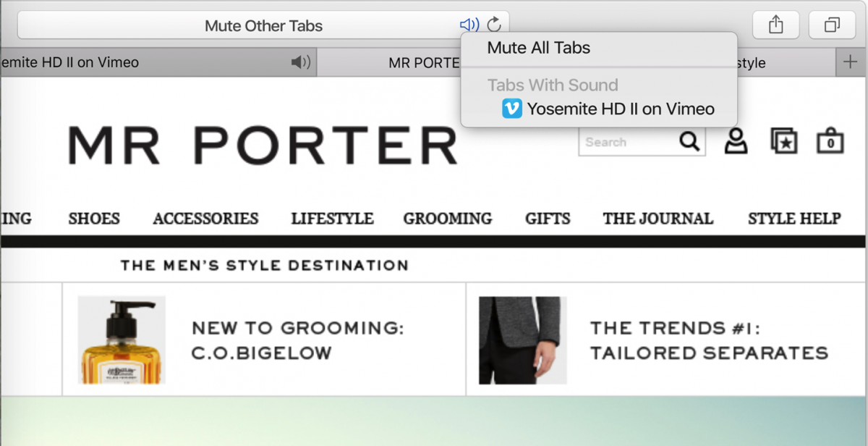The width and height of the screenshot is (868, 446).
Task: Mute the Yosemite HD II tab speaker
Action: (x=300, y=62)
